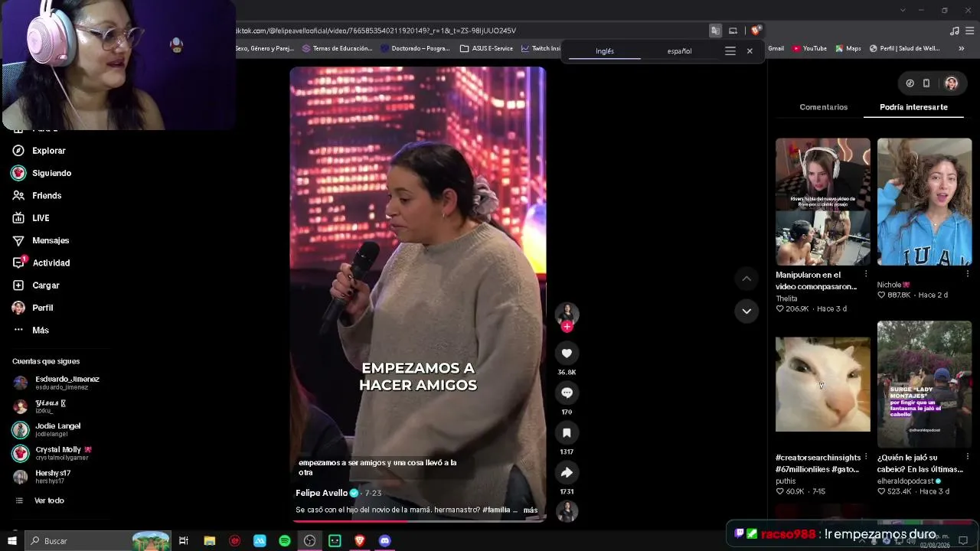980x551 pixels.
Task: Click the browser address bar URL
Action: pos(375,31)
